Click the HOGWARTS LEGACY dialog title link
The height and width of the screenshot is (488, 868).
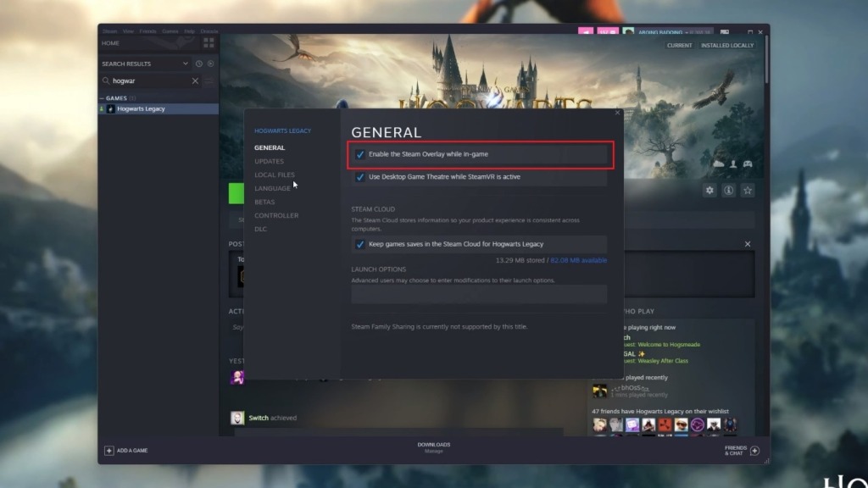coord(283,131)
